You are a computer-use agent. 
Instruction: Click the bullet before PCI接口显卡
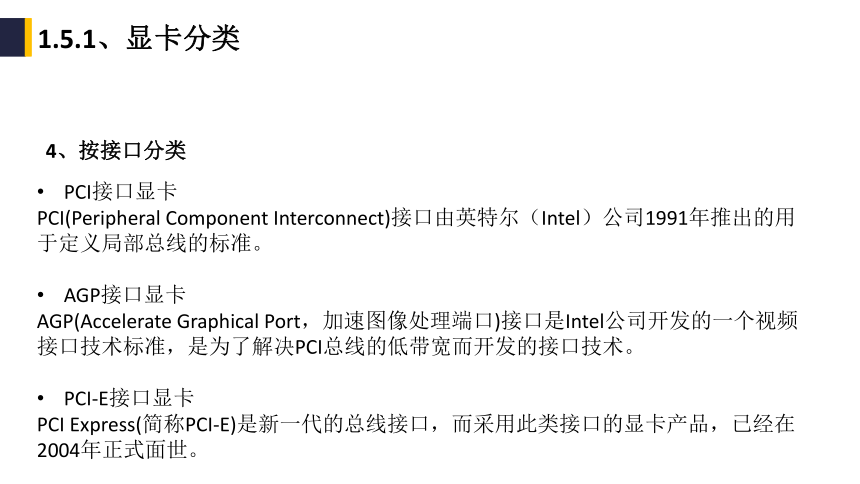click(x=41, y=192)
